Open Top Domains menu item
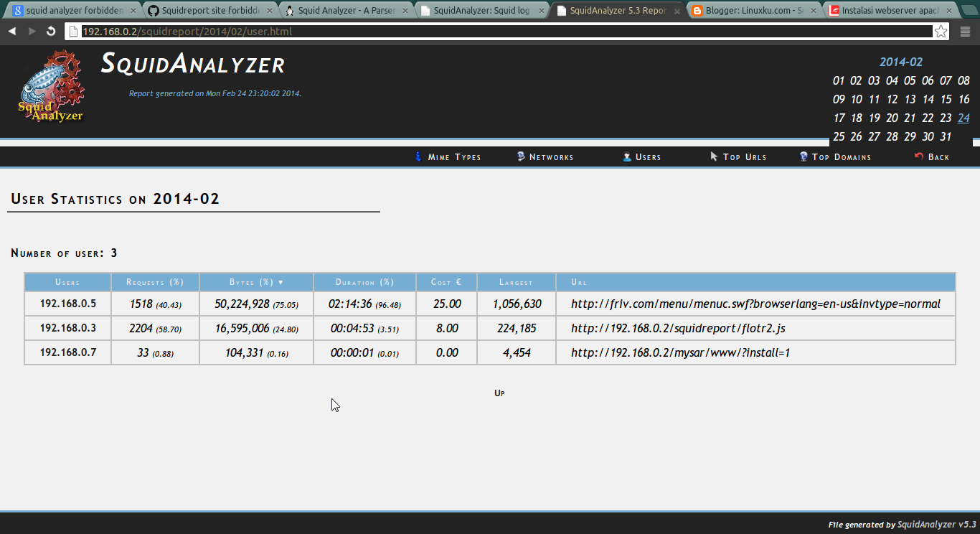980x534 pixels. (x=841, y=157)
